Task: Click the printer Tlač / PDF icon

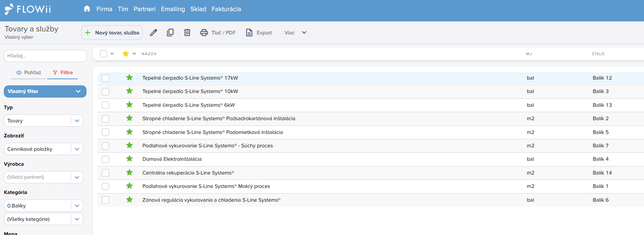Action: tap(204, 33)
